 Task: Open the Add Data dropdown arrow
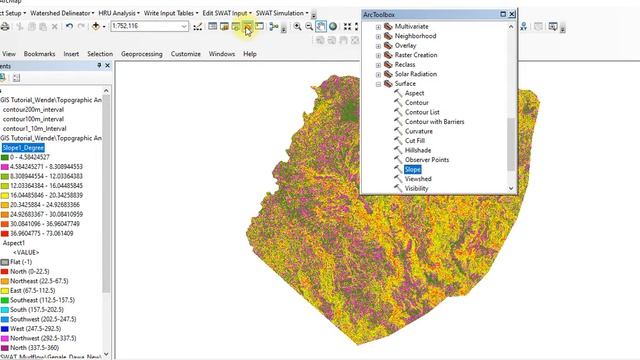pos(104,27)
